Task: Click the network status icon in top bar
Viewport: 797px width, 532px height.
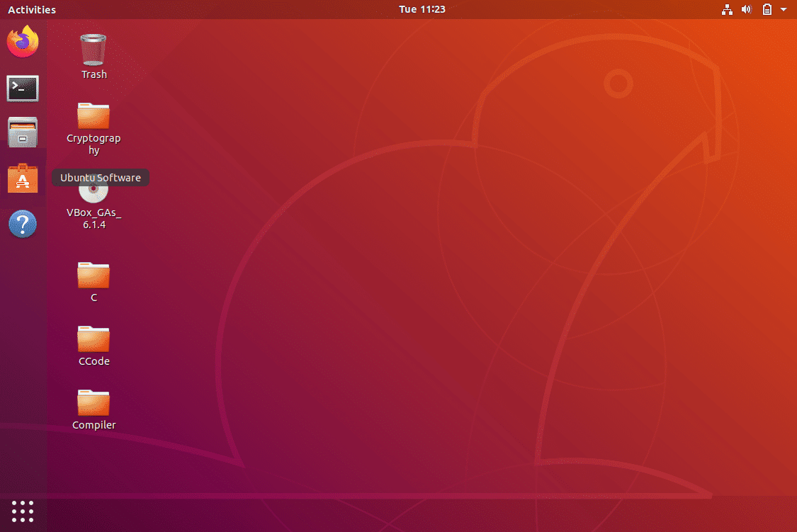Action: (x=728, y=10)
